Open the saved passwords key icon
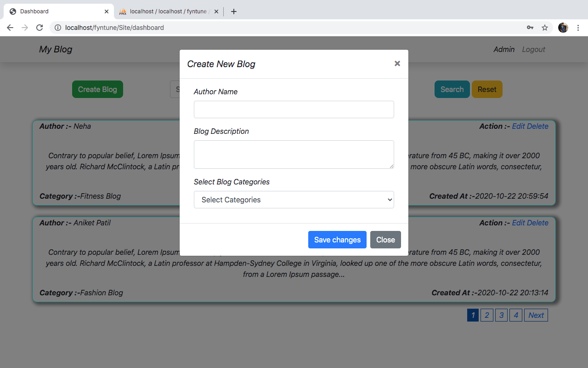The height and width of the screenshot is (368, 588). (x=530, y=28)
